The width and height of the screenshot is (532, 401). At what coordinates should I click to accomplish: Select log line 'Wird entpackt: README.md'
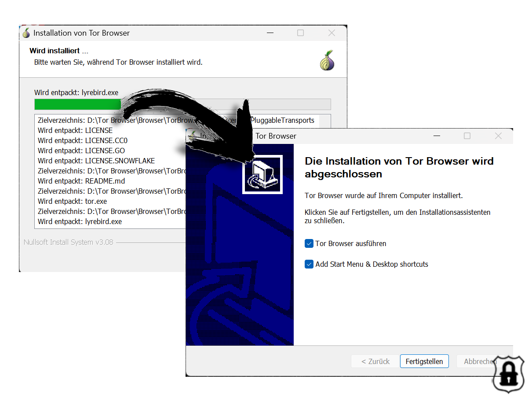(x=81, y=181)
